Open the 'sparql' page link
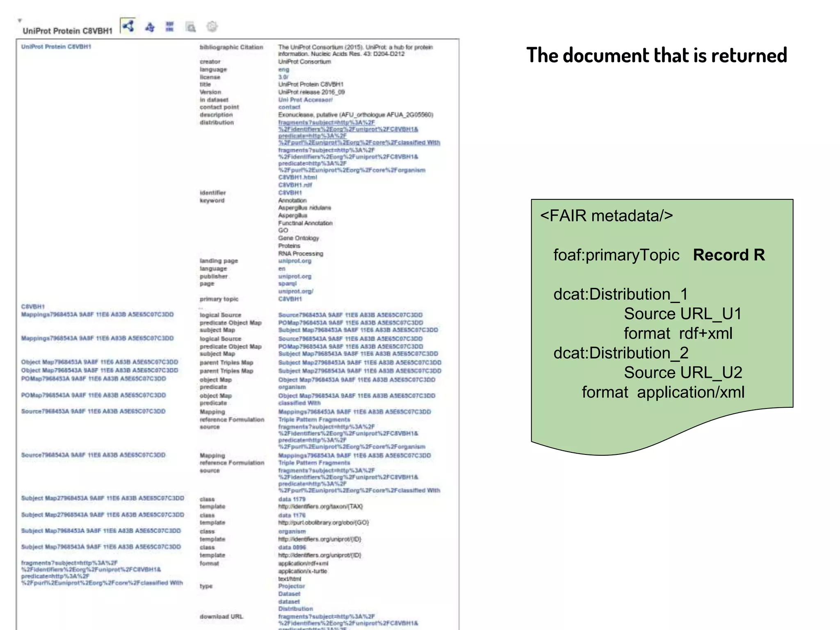 click(288, 283)
